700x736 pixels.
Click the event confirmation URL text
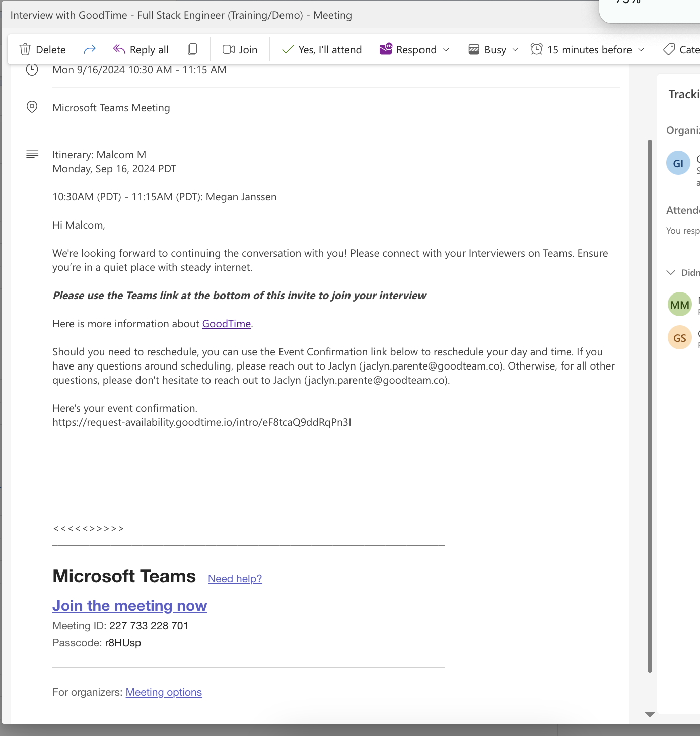click(202, 422)
